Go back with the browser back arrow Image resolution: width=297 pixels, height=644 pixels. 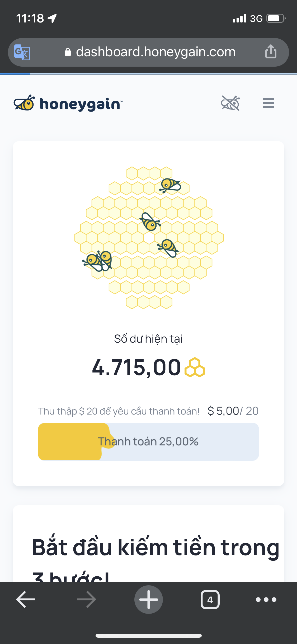(26, 599)
